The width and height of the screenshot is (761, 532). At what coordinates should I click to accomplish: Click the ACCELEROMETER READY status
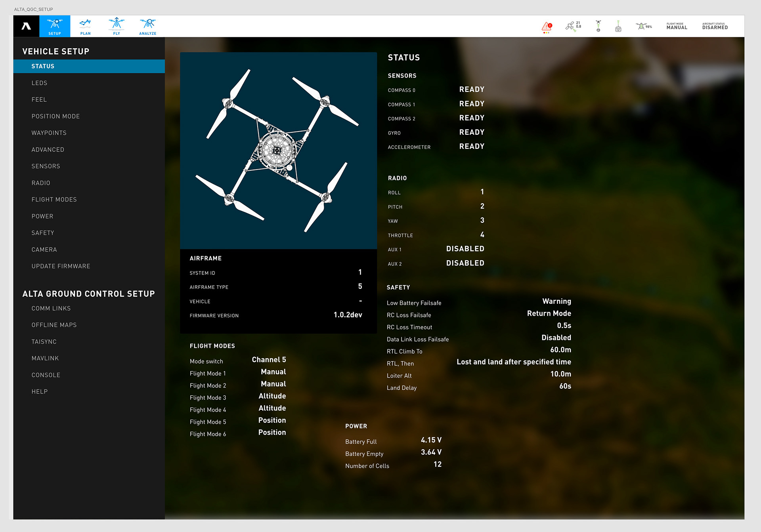point(472,147)
